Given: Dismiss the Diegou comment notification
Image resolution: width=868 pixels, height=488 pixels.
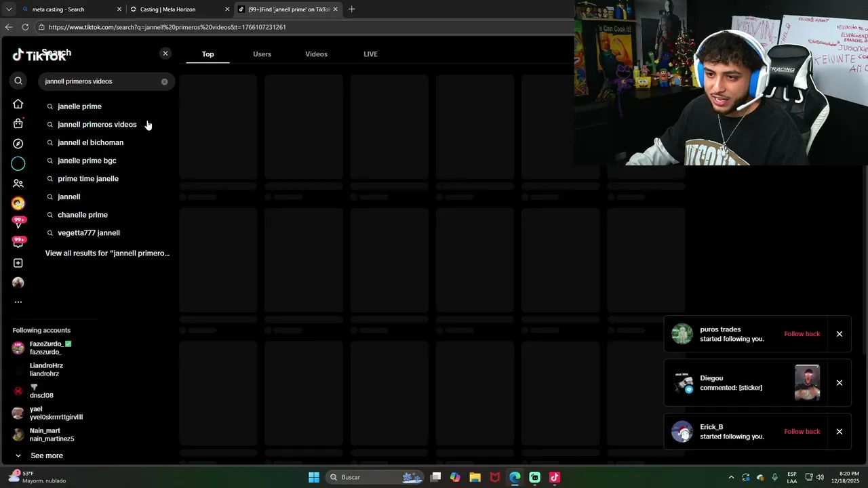Looking at the screenshot, I should point(840,383).
